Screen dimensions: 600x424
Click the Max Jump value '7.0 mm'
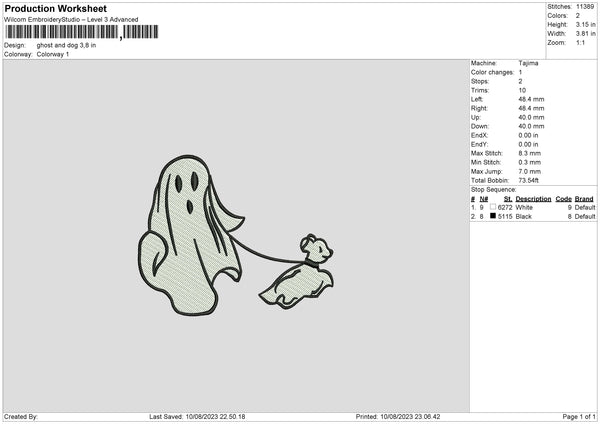click(x=530, y=171)
